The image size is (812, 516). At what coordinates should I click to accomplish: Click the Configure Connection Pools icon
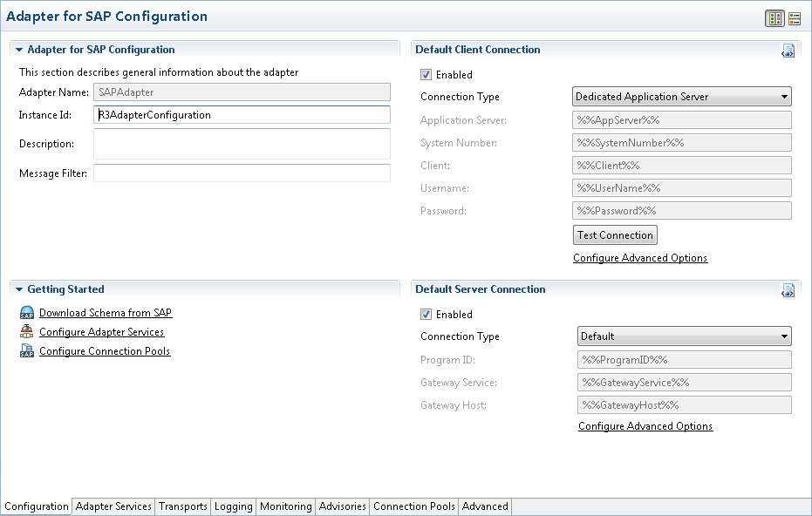(x=27, y=351)
